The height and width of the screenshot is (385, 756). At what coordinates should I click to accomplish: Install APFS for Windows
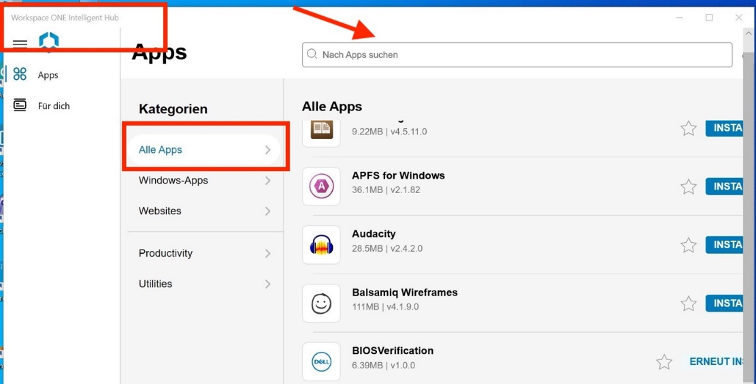(724, 186)
